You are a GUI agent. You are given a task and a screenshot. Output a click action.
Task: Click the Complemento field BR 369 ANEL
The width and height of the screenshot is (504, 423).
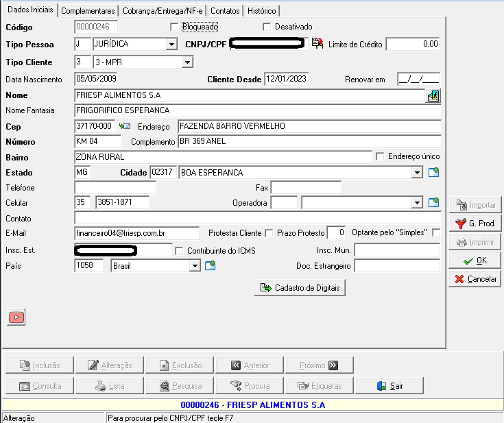pyautogui.click(x=309, y=141)
